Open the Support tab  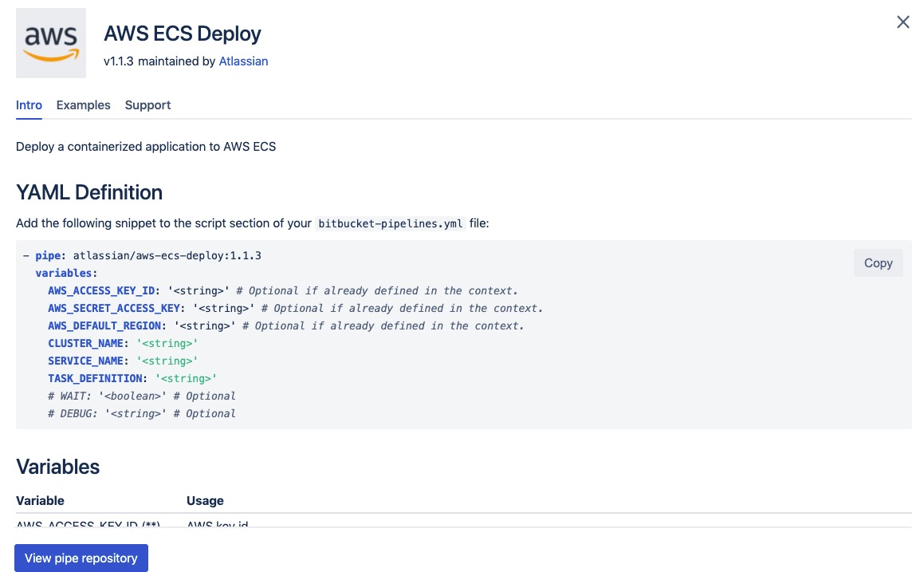pyautogui.click(x=147, y=105)
